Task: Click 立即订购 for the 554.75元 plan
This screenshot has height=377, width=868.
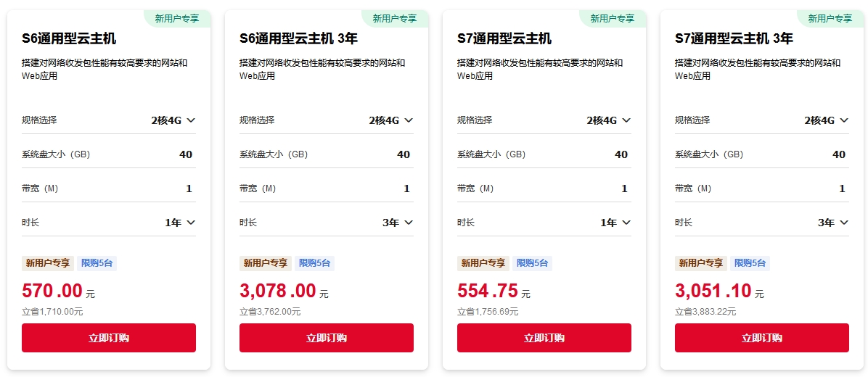Action: coord(544,338)
